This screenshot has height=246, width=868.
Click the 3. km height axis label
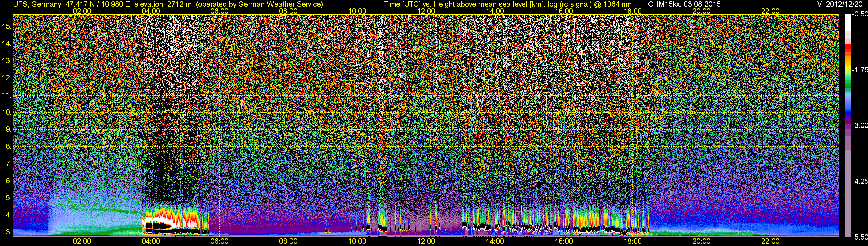coord(8,232)
